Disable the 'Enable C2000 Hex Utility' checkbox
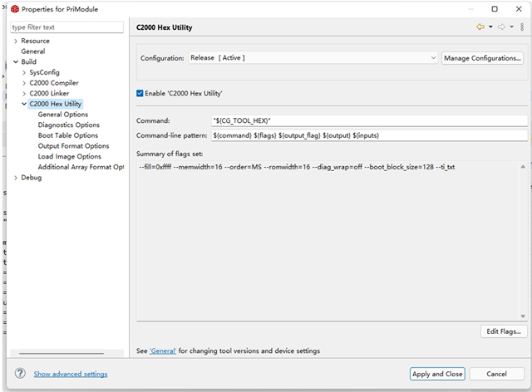Image resolution: width=532 pixels, height=392 pixels. click(140, 93)
